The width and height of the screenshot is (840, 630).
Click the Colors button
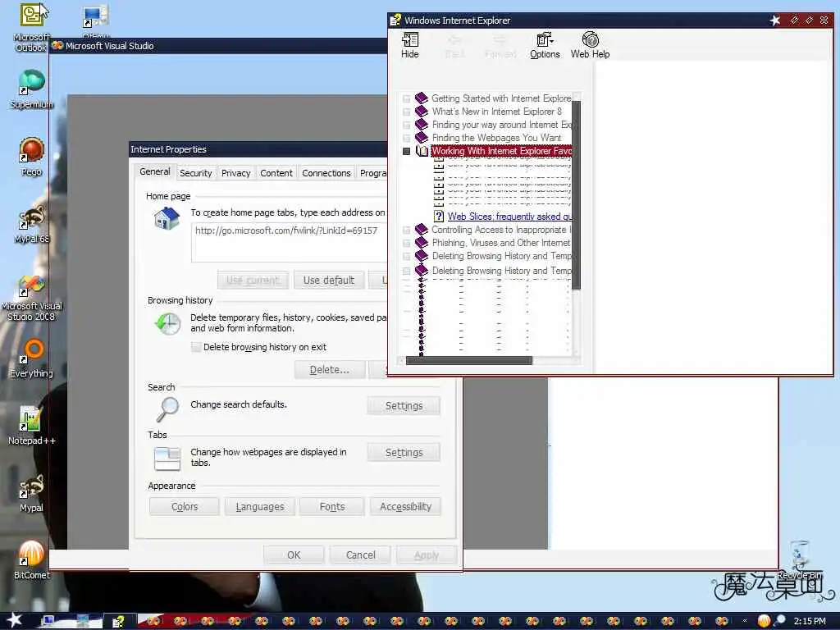pyautogui.click(x=185, y=506)
